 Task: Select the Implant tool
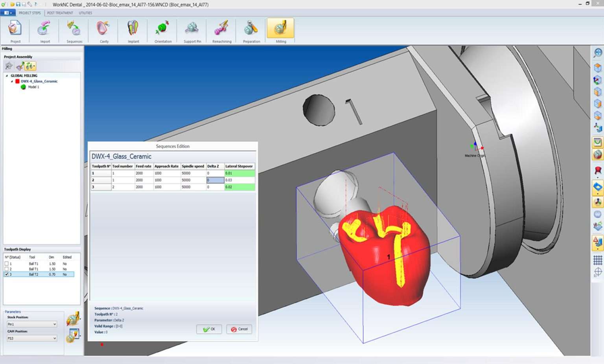(x=133, y=31)
